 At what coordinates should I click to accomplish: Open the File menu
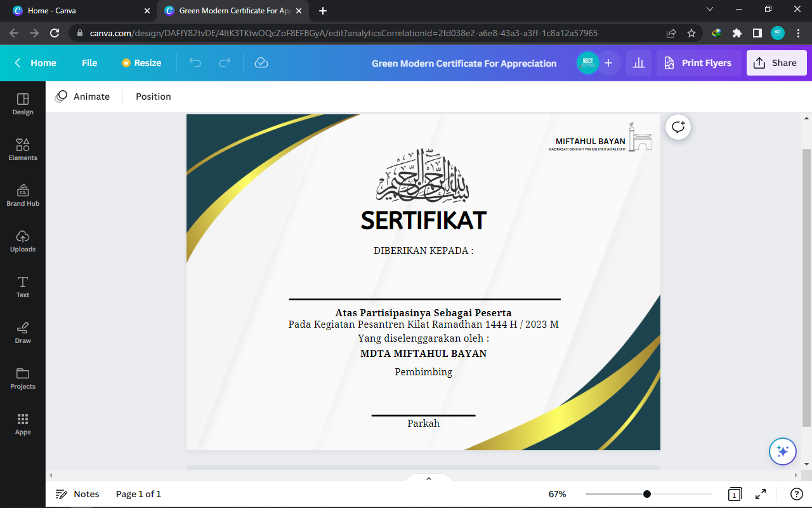pyautogui.click(x=89, y=63)
